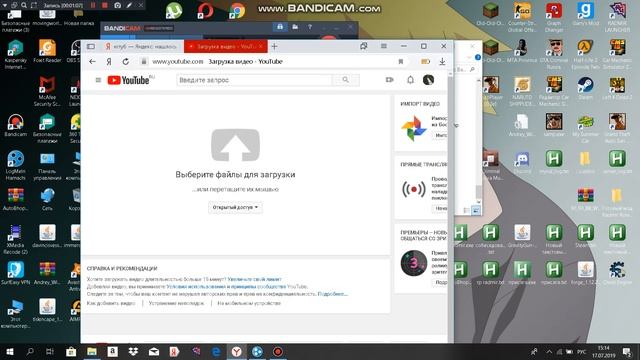Screen dimensions: 640x360
Task: Take a Bandicam screenshot with camera icon
Action: pyautogui.click(x=118, y=5)
